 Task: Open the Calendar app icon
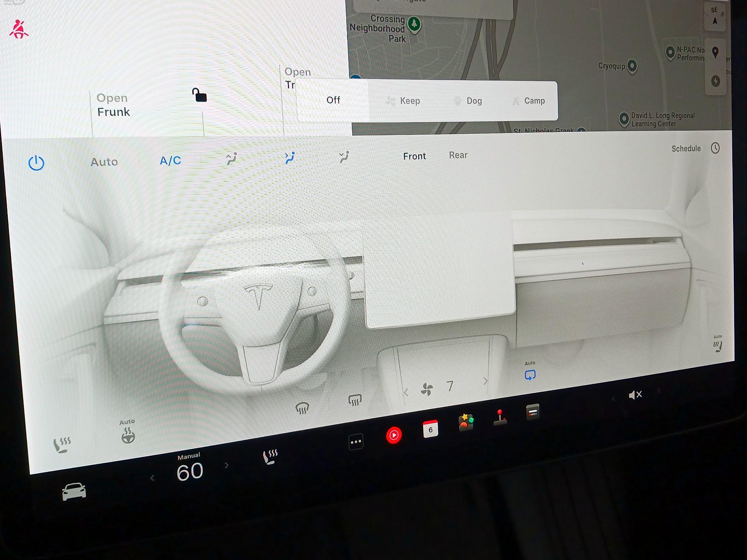(x=430, y=429)
